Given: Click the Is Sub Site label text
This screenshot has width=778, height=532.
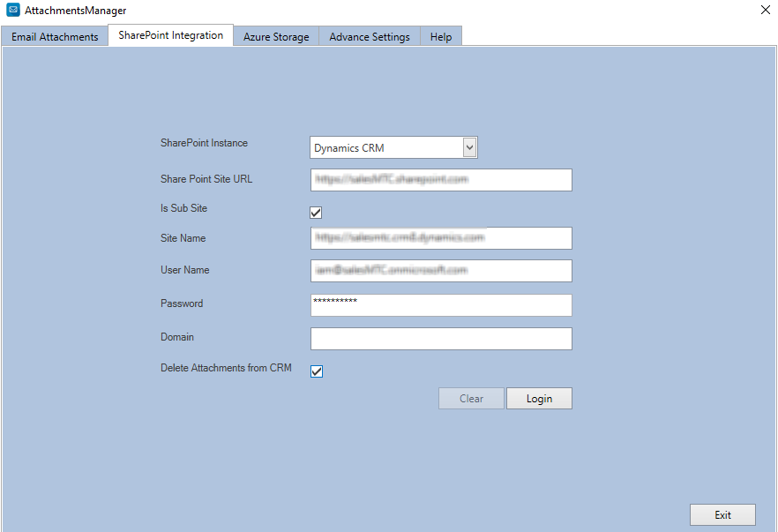Looking at the screenshot, I should [183, 208].
